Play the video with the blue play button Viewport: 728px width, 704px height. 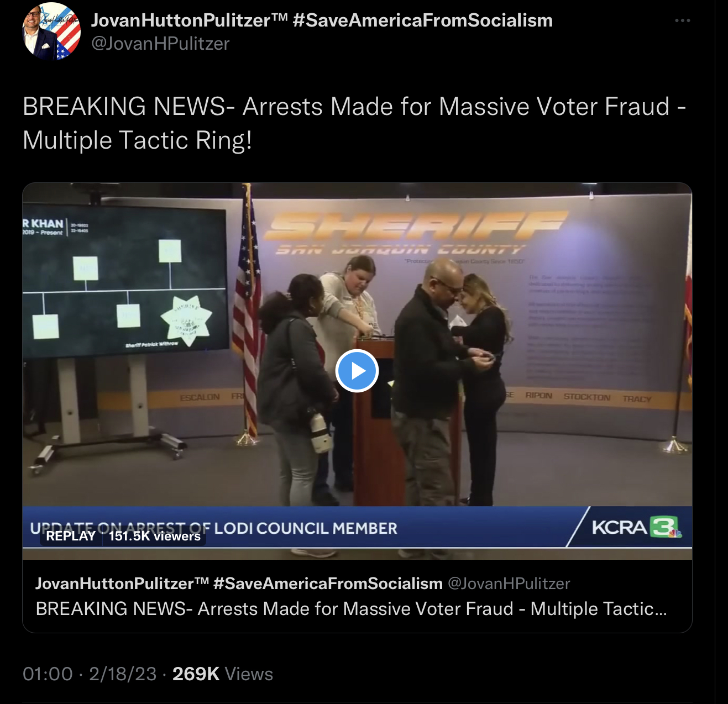point(357,371)
